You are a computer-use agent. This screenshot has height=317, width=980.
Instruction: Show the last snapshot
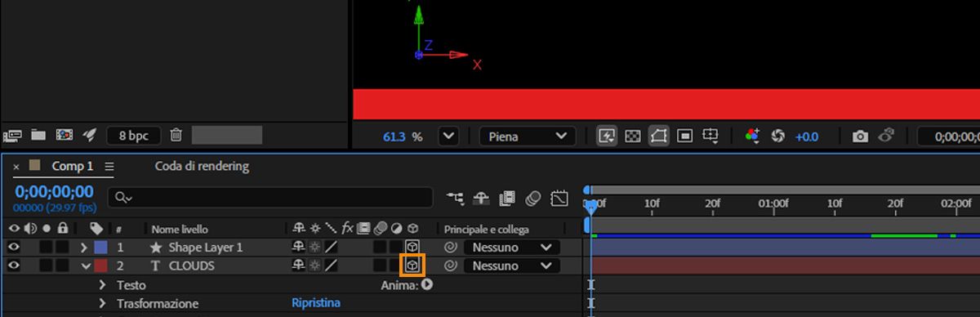coord(886,136)
